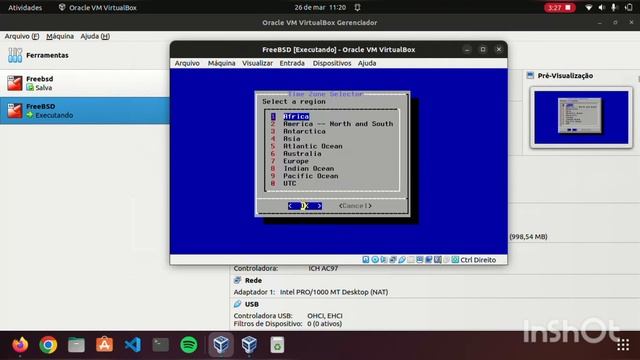The image size is (640, 360).
Task: Open the Ferramentas tools icon
Action: [x=15, y=55]
